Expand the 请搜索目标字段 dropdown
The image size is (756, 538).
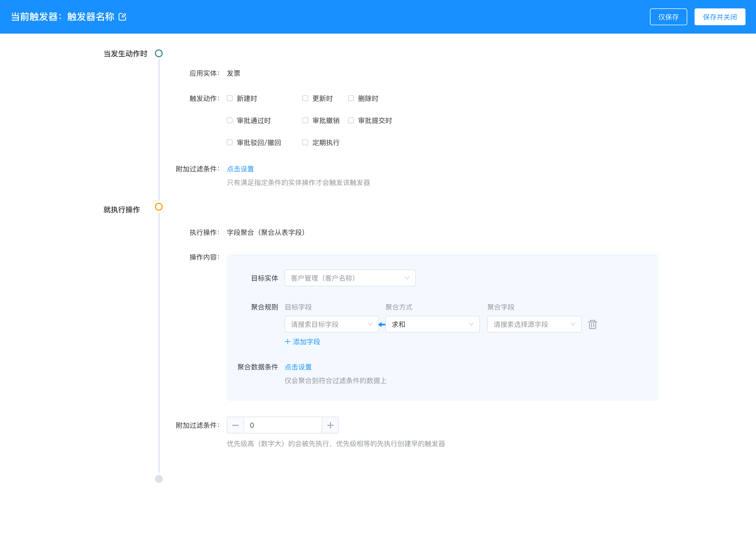pyautogui.click(x=331, y=324)
